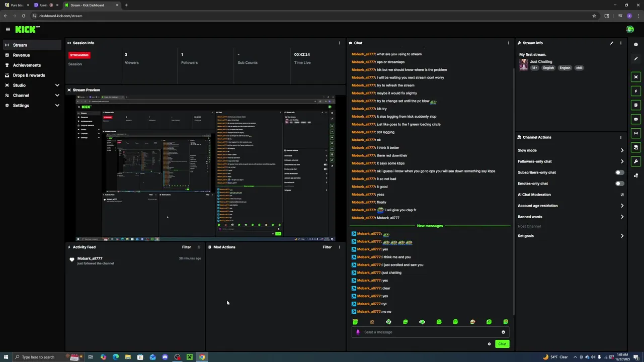Select Stream in the left sidebar

[33, 45]
